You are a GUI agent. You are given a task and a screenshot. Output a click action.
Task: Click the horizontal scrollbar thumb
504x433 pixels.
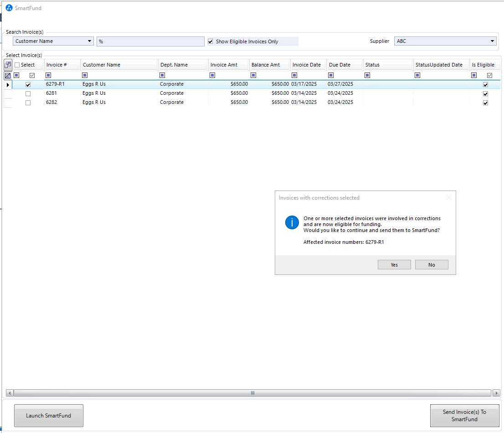(x=252, y=393)
